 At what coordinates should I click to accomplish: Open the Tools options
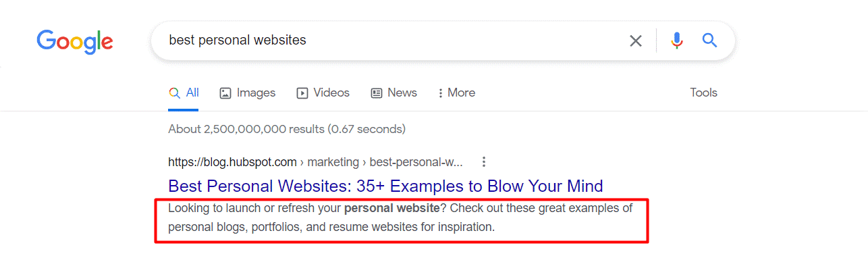(x=703, y=93)
